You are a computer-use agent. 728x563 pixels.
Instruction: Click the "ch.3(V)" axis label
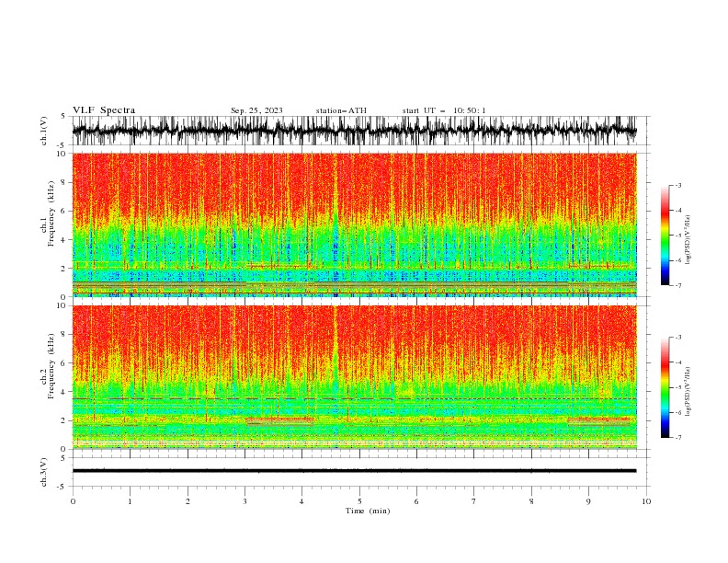point(44,473)
